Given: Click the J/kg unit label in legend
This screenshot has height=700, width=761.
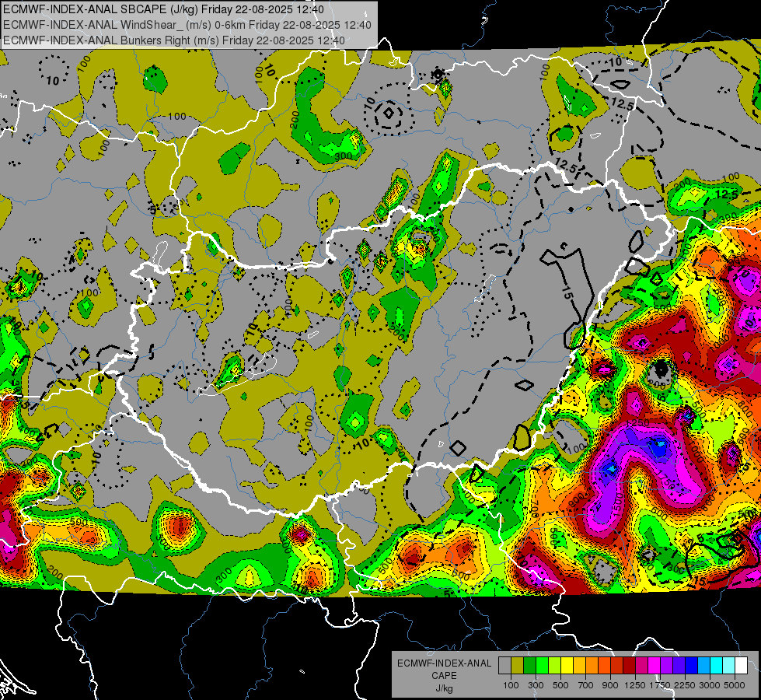Looking at the screenshot, I should tap(444, 688).
